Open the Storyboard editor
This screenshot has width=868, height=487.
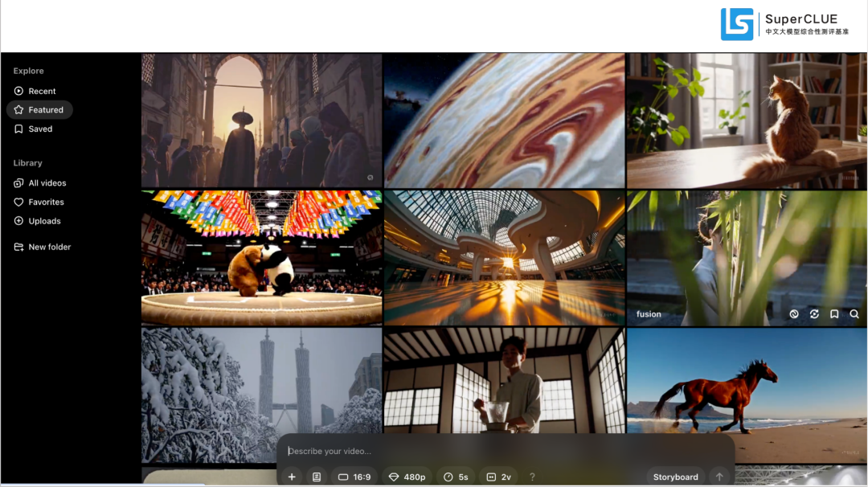[x=675, y=477]
